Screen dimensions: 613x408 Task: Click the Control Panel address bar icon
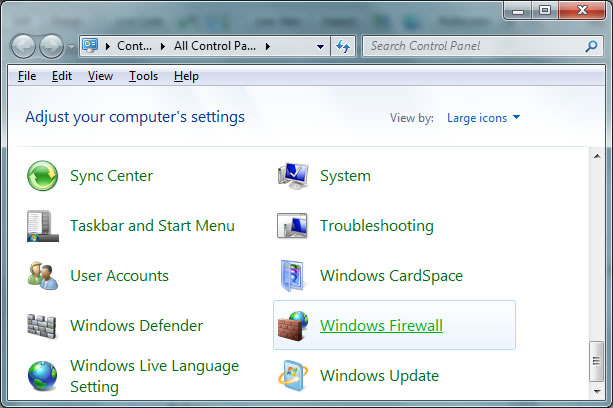(x=90, y=46)
